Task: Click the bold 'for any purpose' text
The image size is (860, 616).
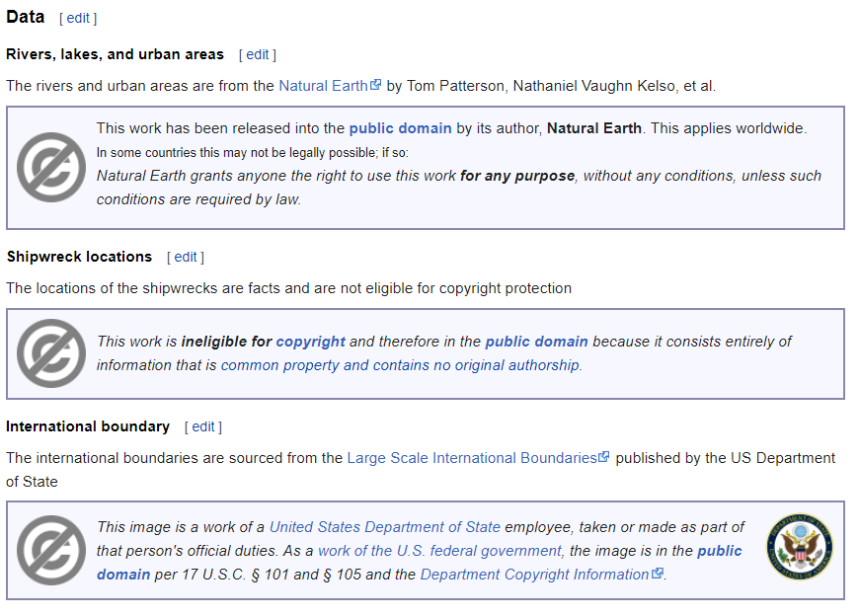Action: pyautogui.click(x=517, y=176)
